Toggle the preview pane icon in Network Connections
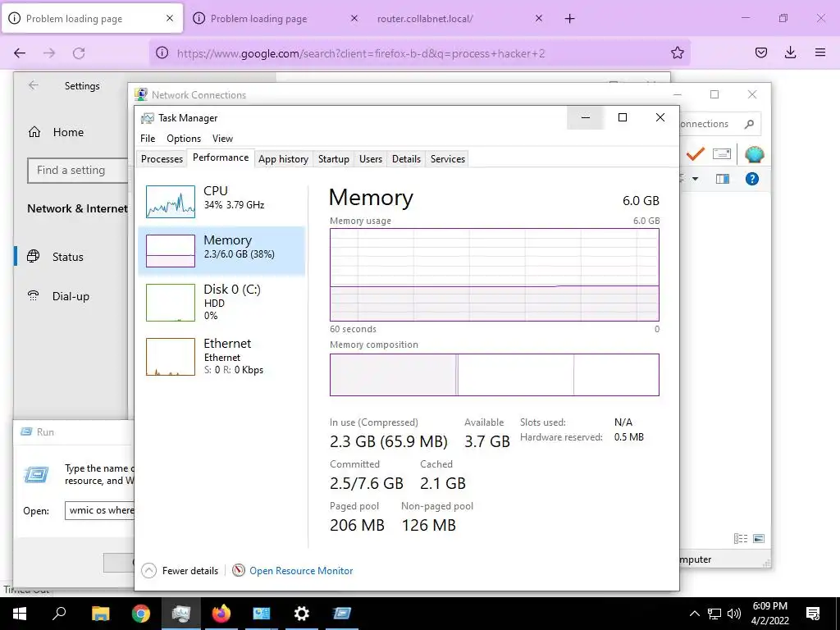Screen dimensions: 840x630 pos(723,179)
